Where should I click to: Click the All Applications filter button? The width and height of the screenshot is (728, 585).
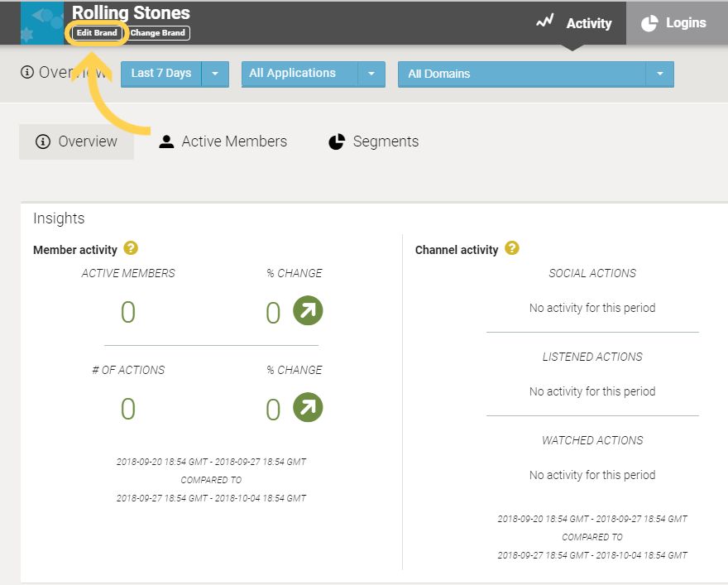coord(299,74)
